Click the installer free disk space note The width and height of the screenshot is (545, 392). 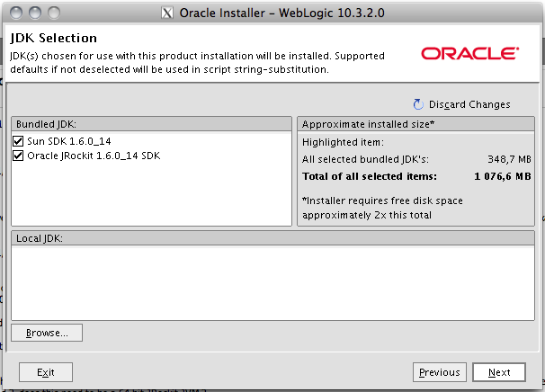[x=382, y=208]
